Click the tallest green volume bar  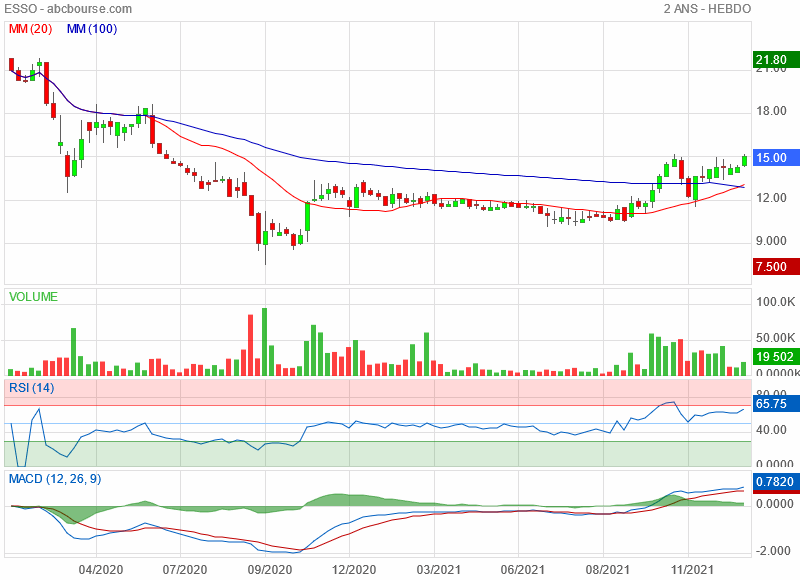(264, 342)
